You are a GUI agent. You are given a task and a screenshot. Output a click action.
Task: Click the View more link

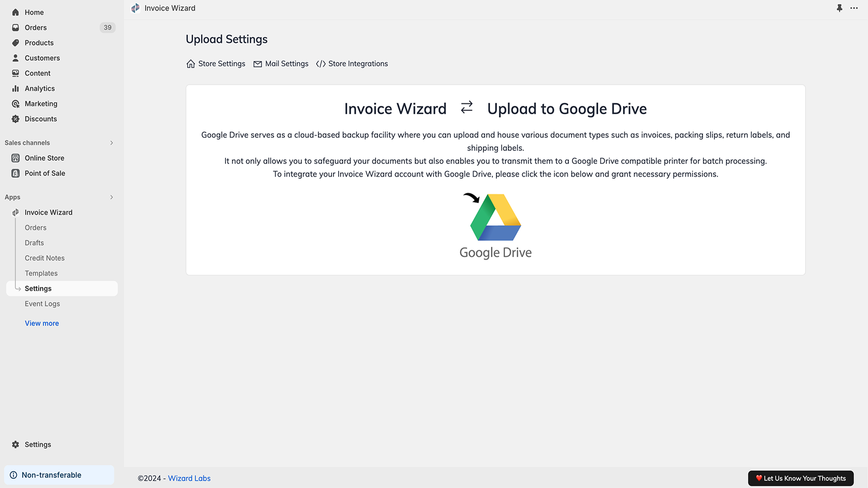pyautogui.click(x=42, y=324)
